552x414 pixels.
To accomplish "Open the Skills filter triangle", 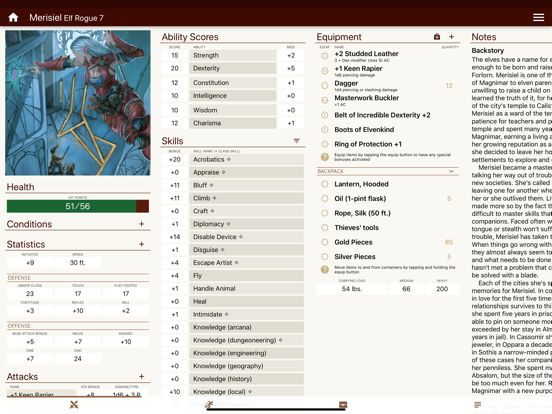I will pyautogui.click(x=296, y=141).
